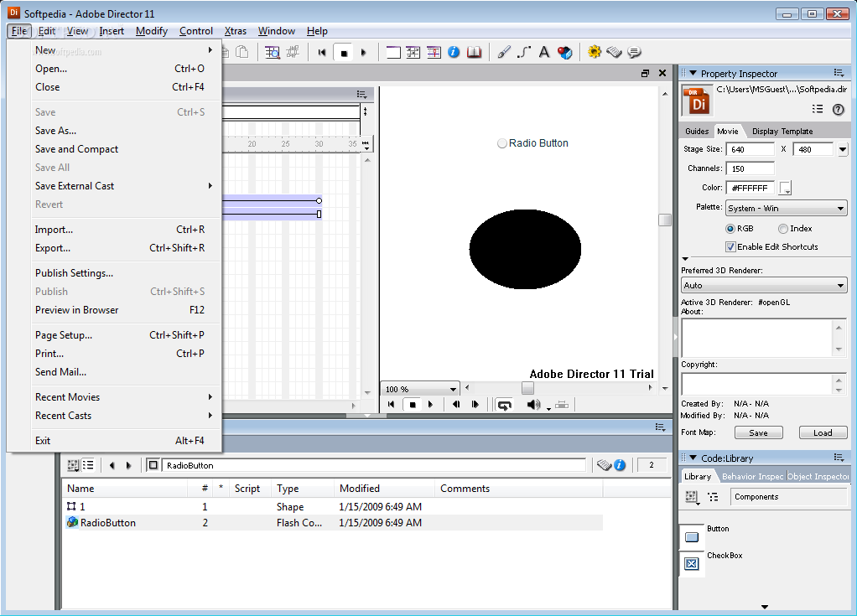The height and width of the screenshot is (616, 857).
Task: Select the RadioButton cast member row
Action: tap(334, 523)
